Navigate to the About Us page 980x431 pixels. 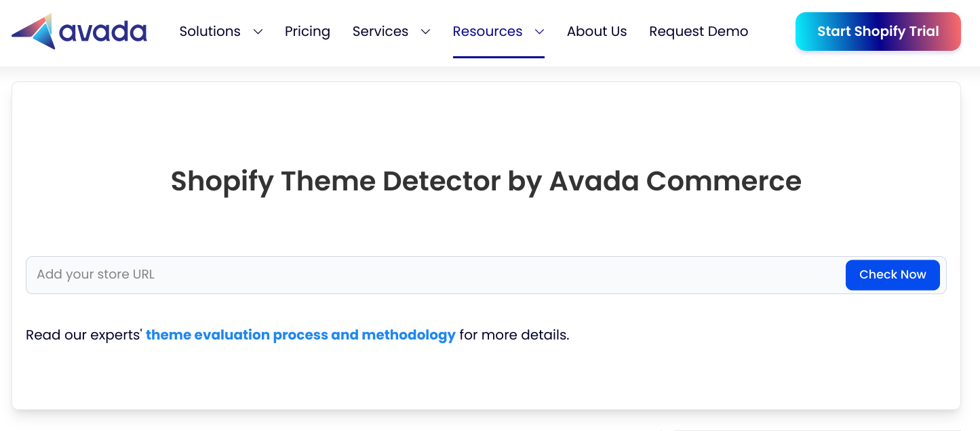pyautogui.click(x=597, y=31)
